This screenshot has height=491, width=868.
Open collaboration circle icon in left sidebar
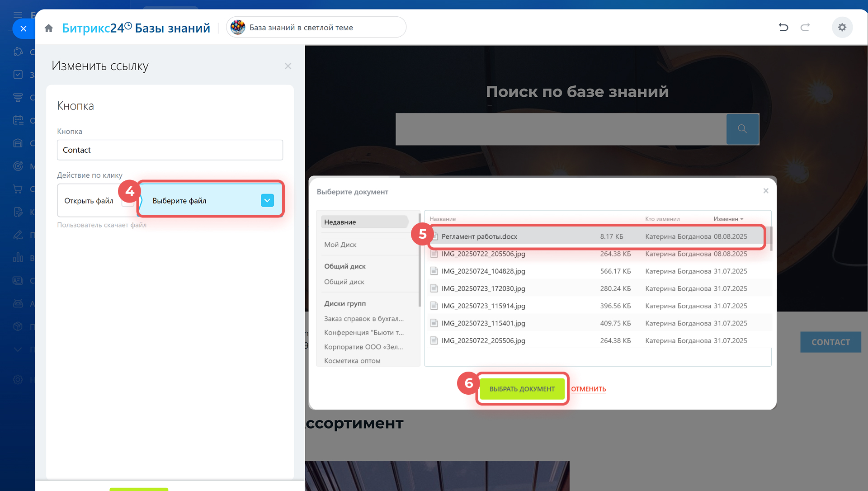pyautogui.click(x=18, y=52)
